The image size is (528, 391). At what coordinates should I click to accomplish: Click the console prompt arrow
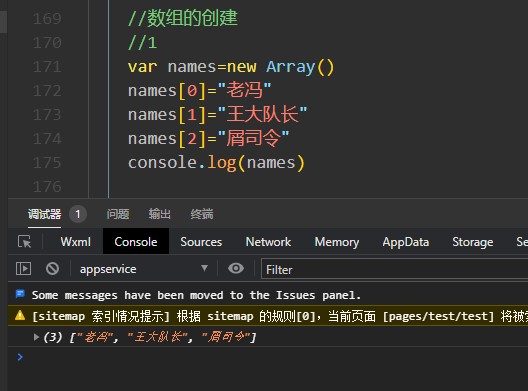[x=20, y=357]
